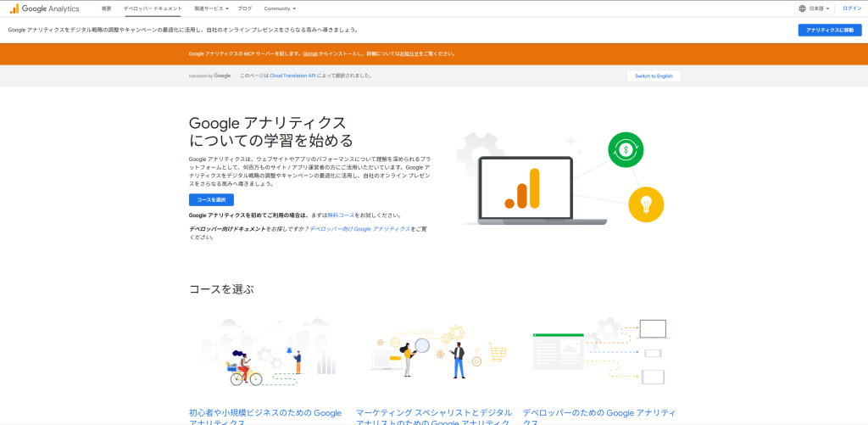Open the ブログ navigation item
This screenshot has height=425, width=868.
click(244, 8)
